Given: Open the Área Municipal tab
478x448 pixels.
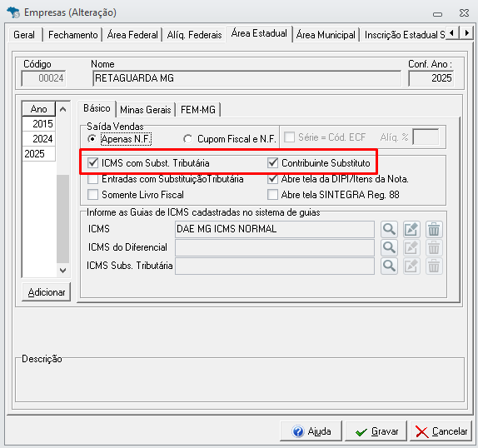Looking at the screenshot, I should coord(326,35).
